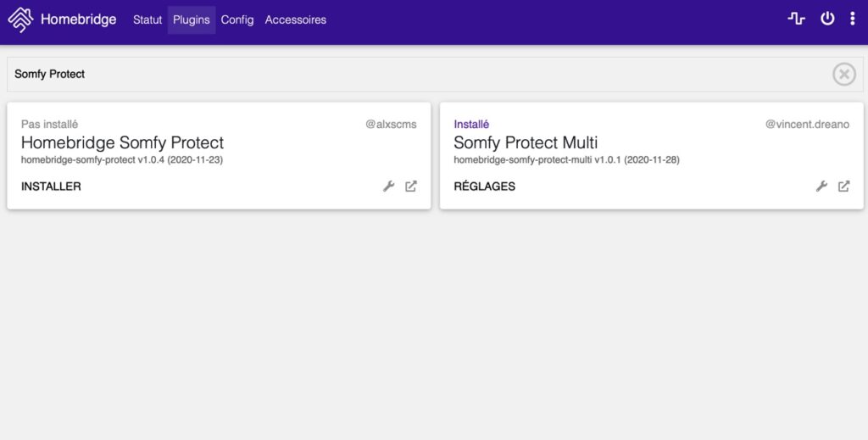This screenshot has width=868, height=440.
Task: Clear the search with the X button
Action: coord(844,74)
